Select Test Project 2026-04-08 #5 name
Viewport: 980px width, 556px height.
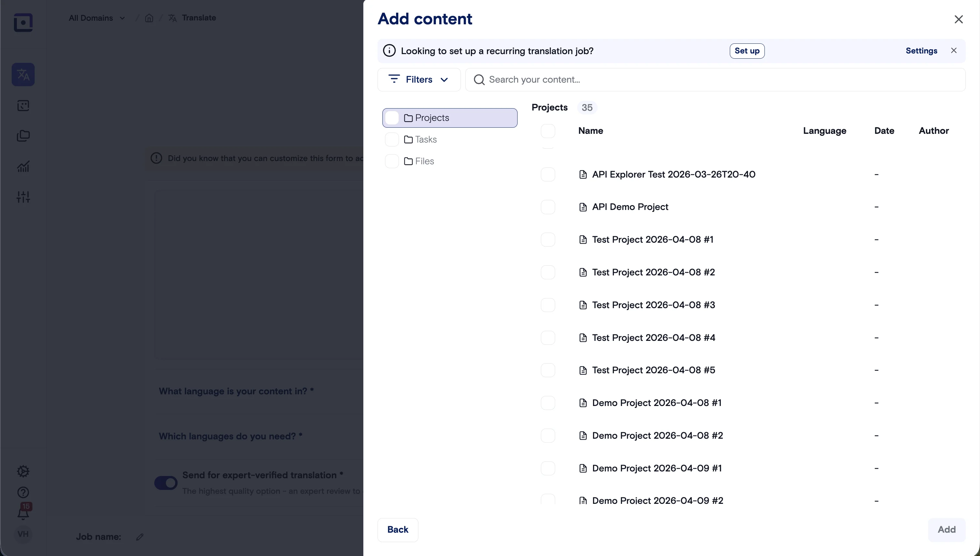click(x=653, y=370)
